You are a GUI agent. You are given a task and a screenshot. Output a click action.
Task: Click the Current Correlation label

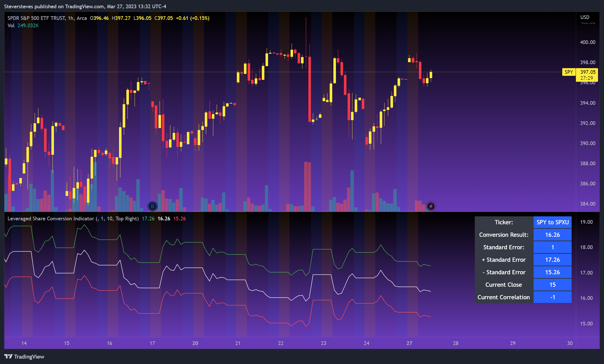(504, 297)
